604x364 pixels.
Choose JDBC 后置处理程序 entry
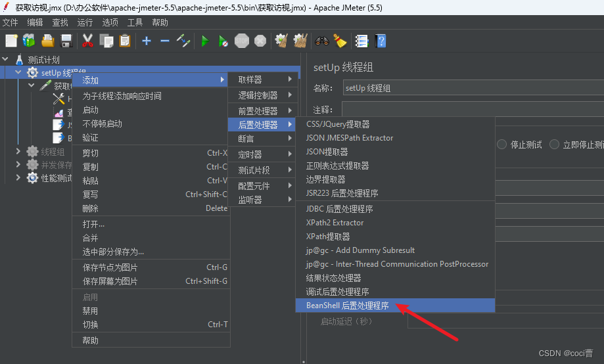click(x=395, y=209)
